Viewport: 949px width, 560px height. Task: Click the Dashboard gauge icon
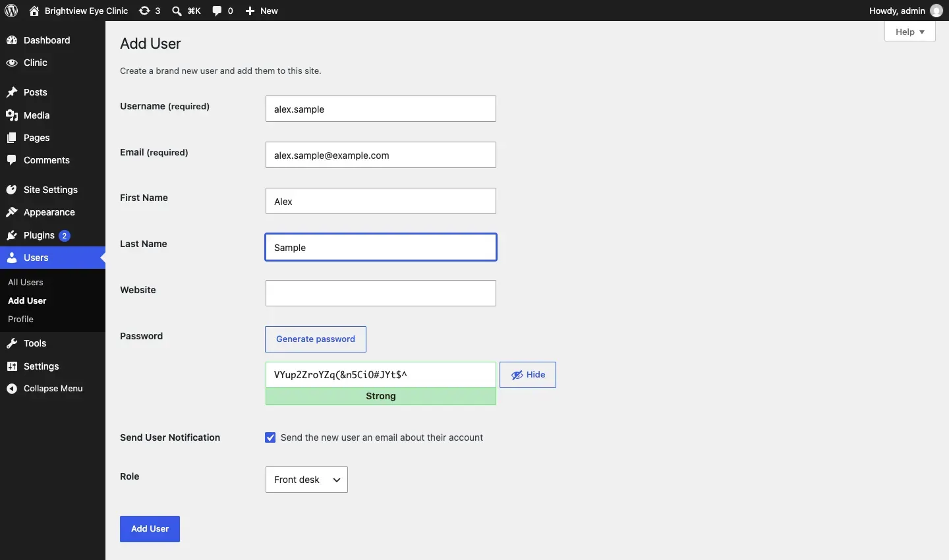12,40
